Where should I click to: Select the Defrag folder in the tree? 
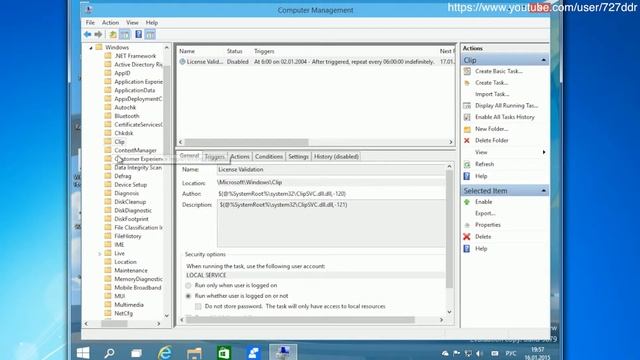[x=122, y=176]
